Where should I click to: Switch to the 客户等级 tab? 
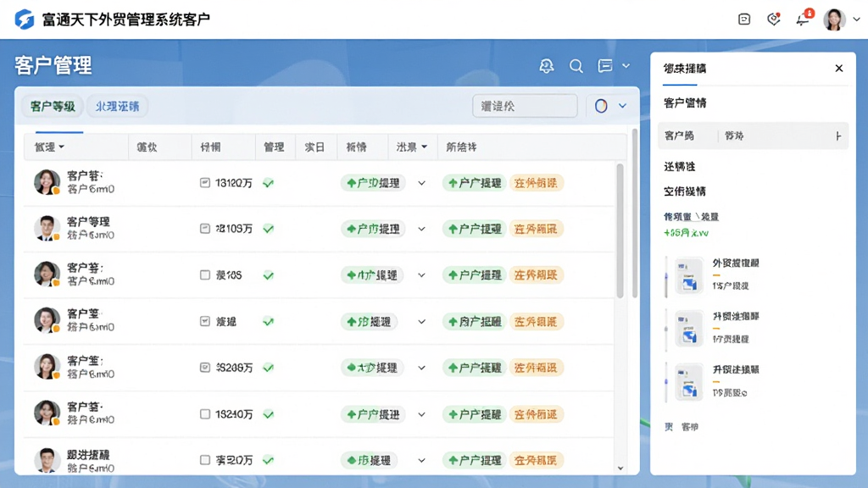pos(53,106)
